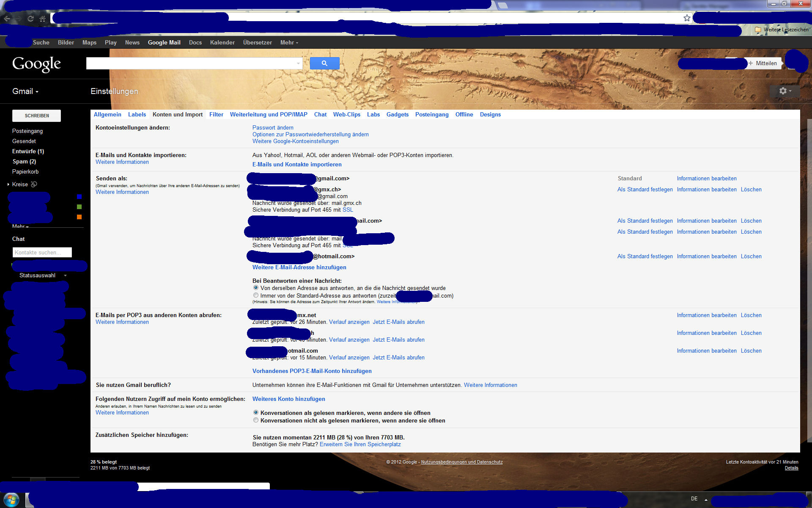Open the Offline tab
The height and width of the screenshot is (508, 812).
[464, 114]
